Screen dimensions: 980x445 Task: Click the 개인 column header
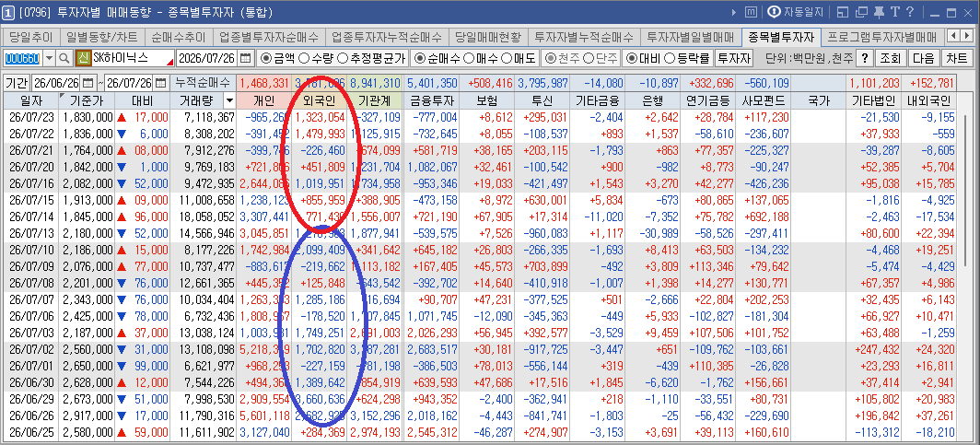[x=263, y=100]
